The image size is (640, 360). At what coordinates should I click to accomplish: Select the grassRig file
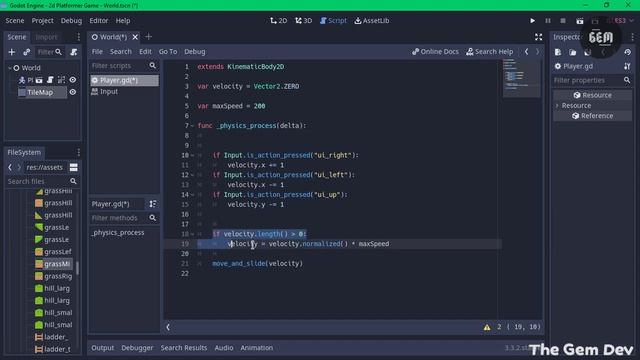click(x=53, y=276)
